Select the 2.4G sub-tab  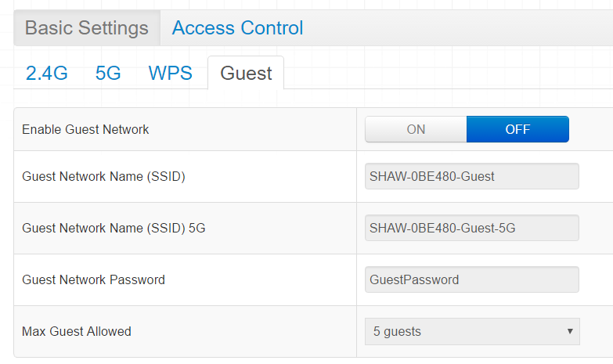[47, 74]
